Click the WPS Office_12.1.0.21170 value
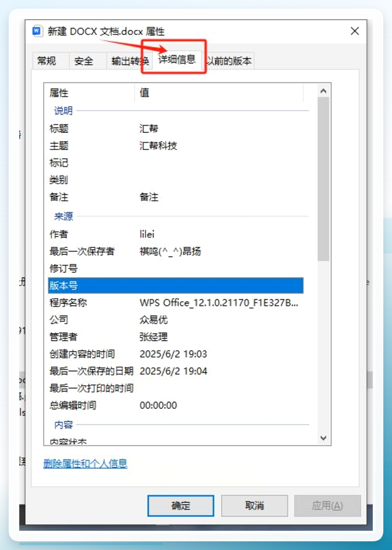 click(x=219, y=303)
